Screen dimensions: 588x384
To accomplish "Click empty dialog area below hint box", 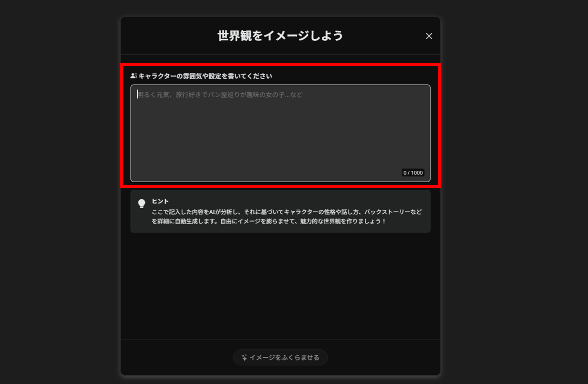I will click(280, 286).
